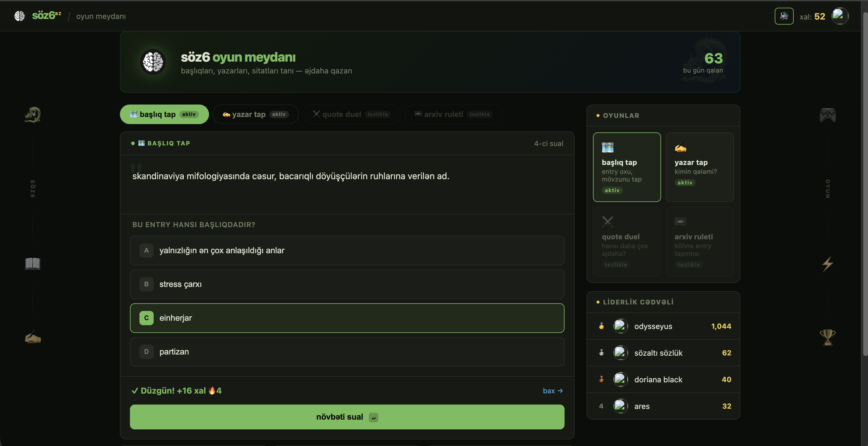
Task: Click the odysseyus leaderboard name
Action: 653,326
